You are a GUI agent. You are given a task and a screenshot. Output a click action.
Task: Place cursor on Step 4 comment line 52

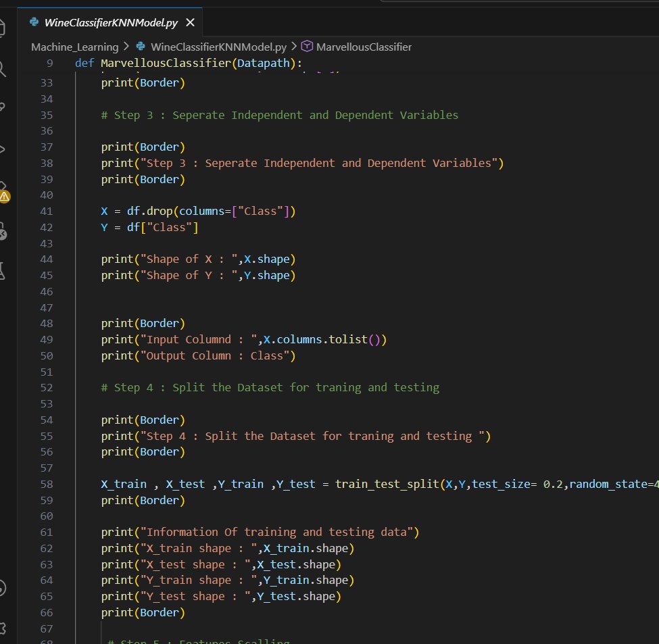[270, 388]
